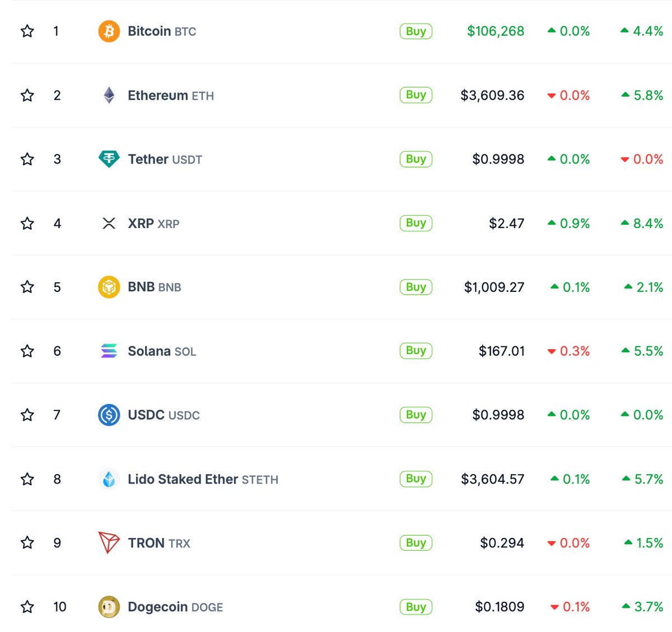Click the Dogecoin logo icon

[109, 607]
